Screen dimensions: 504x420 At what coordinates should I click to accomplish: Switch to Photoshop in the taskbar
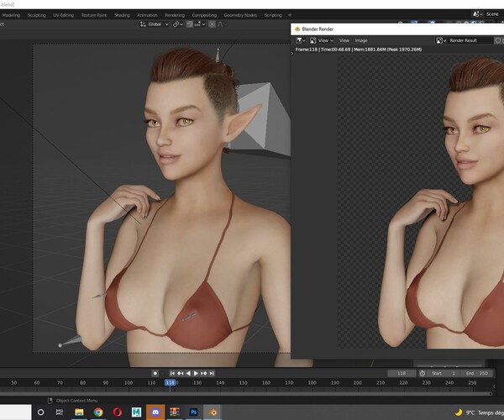(x=193, y=412)
